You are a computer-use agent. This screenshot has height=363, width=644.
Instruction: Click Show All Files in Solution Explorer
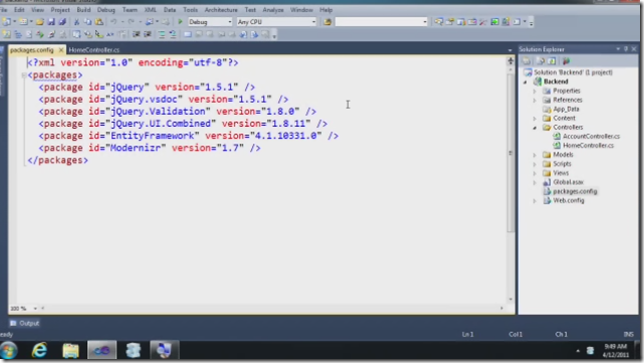(540, 61)
